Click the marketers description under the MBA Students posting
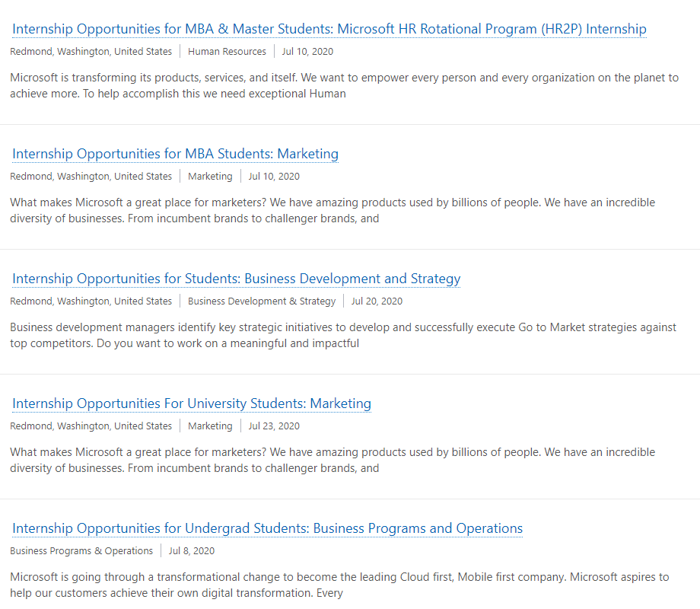This screenshot has height=609, width=700. (x=332, y=210)
